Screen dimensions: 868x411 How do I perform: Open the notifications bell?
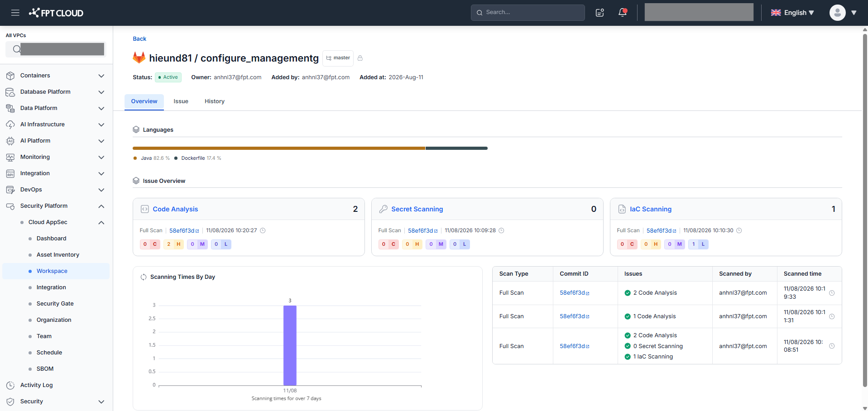point(623,13)
